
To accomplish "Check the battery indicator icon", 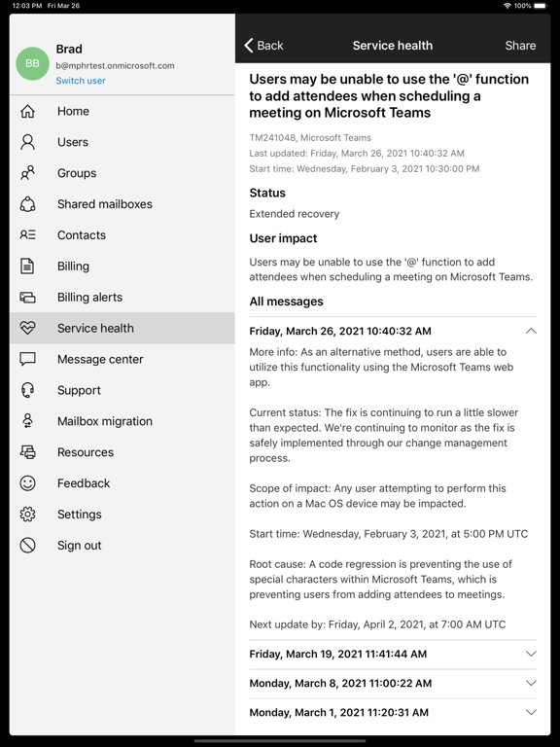I will click(x=541, y=6).
